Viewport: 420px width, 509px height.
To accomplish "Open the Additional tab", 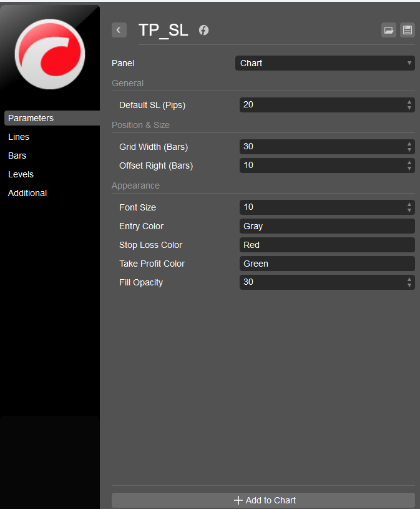I will coord(27,193).
